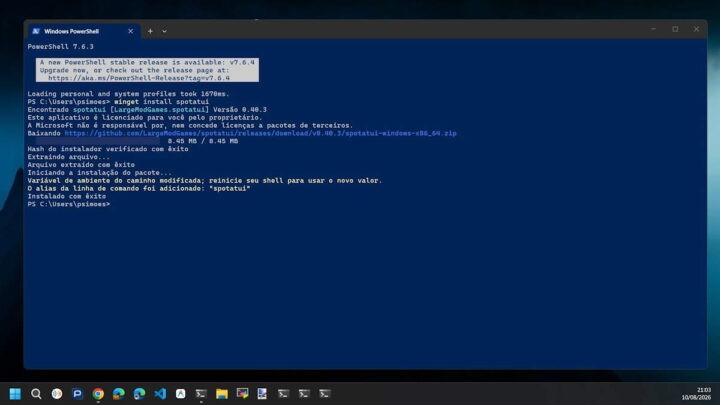Select the Windows PowerShell tab
The width and height of the screenshot is (720, 405).
pos(84,31)
